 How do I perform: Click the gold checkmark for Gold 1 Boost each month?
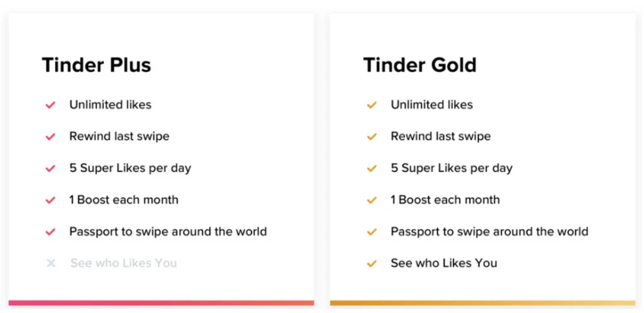coord(372,200)
